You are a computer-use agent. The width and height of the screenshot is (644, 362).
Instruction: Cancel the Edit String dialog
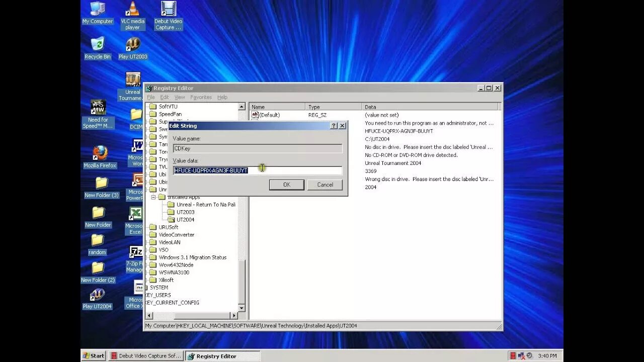[x=325, y=185]
